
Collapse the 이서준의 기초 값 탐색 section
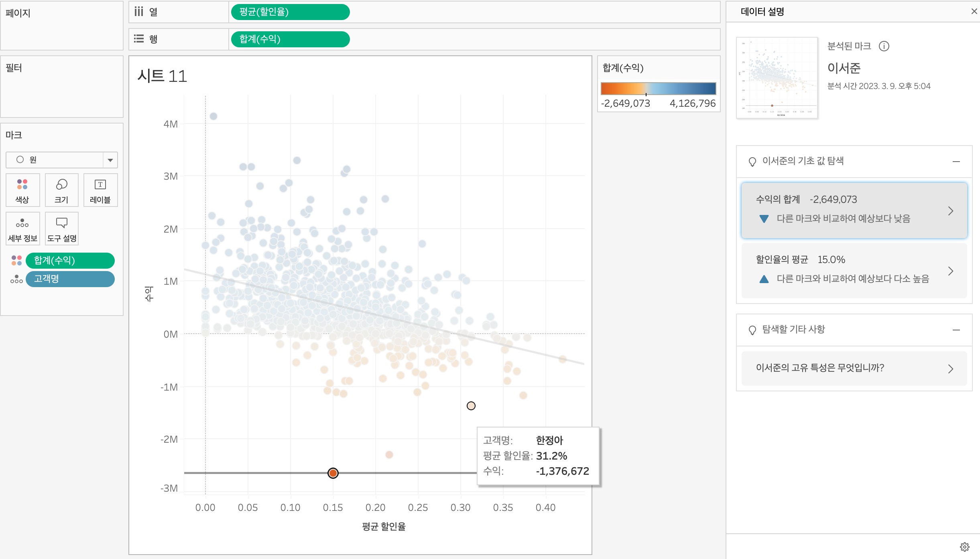(x=956, y=161)
